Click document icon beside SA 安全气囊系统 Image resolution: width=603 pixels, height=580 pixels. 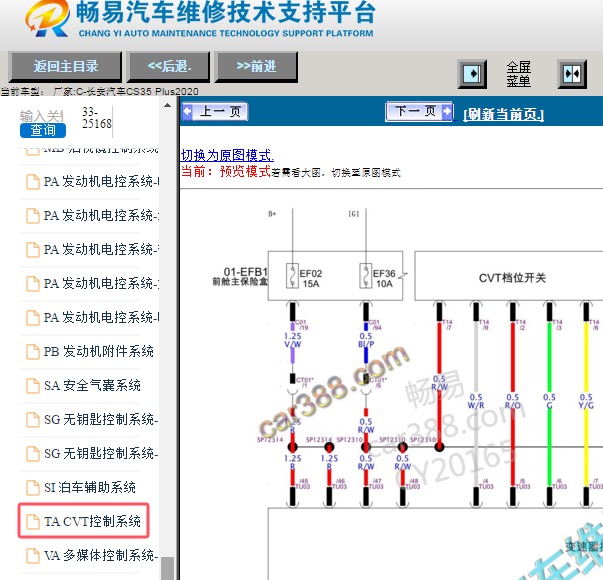(x=33, y=386)
